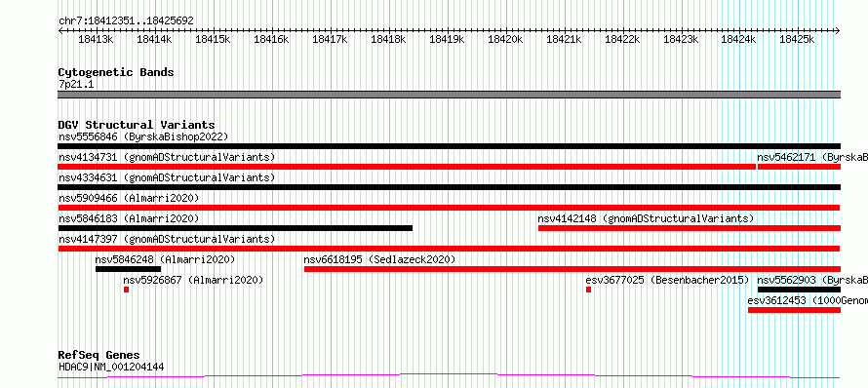Image resolution: width=868 pixels, height=388 pixels.
Task: Click the 18413k ruler position
Action: (x=97, y=39)
